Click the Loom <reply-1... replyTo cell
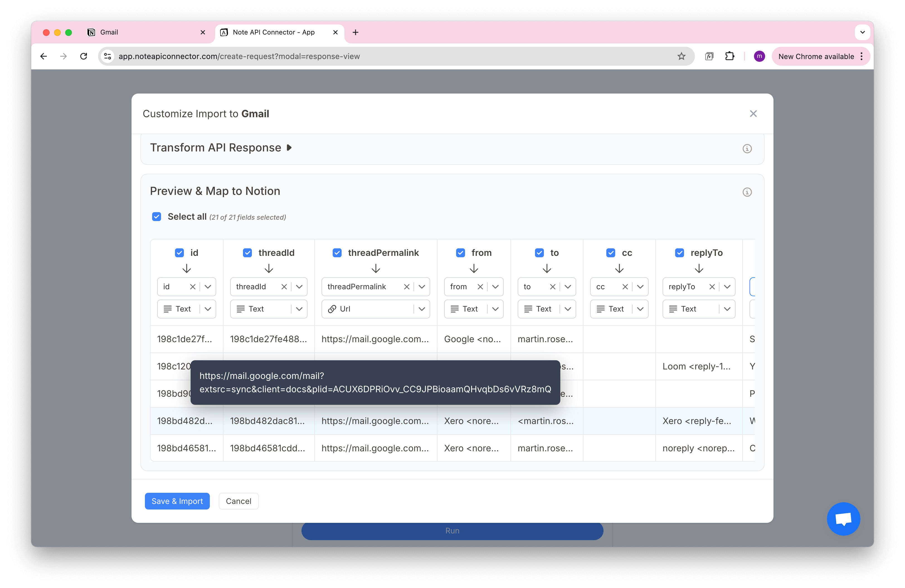This screenshot has height=588, width=905. [699, 366]
